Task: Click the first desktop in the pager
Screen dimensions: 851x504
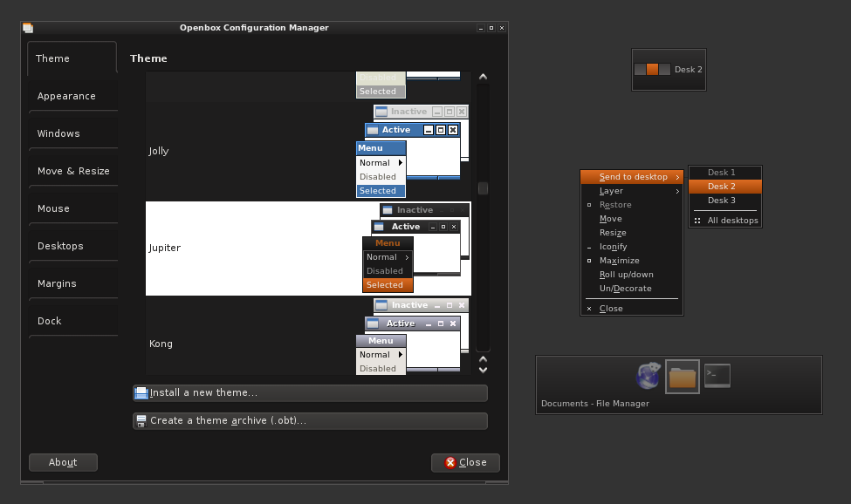Action: 641,70
